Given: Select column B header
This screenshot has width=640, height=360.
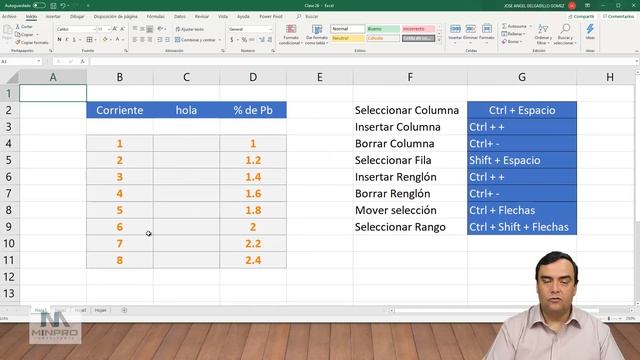Looking at the screenshot, I should [x=120, y=77].
